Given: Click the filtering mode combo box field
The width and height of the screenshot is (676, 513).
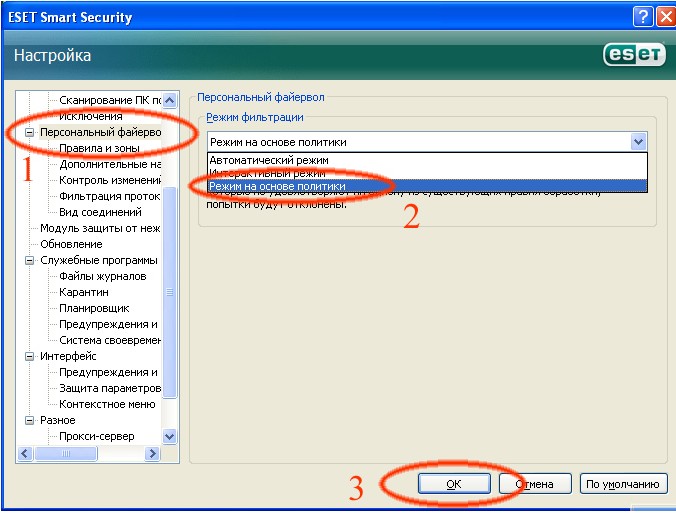Looking at the screenshot, I should [427, 142].
